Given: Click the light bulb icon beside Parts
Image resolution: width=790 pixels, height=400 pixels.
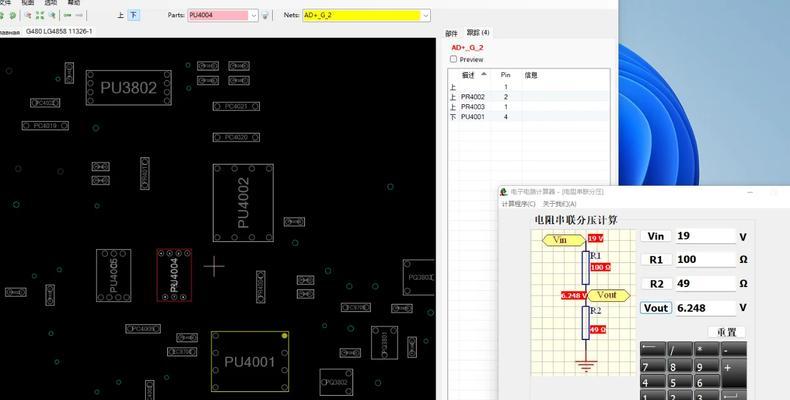Looking at the screenshot, I should [x=265, y=16].
